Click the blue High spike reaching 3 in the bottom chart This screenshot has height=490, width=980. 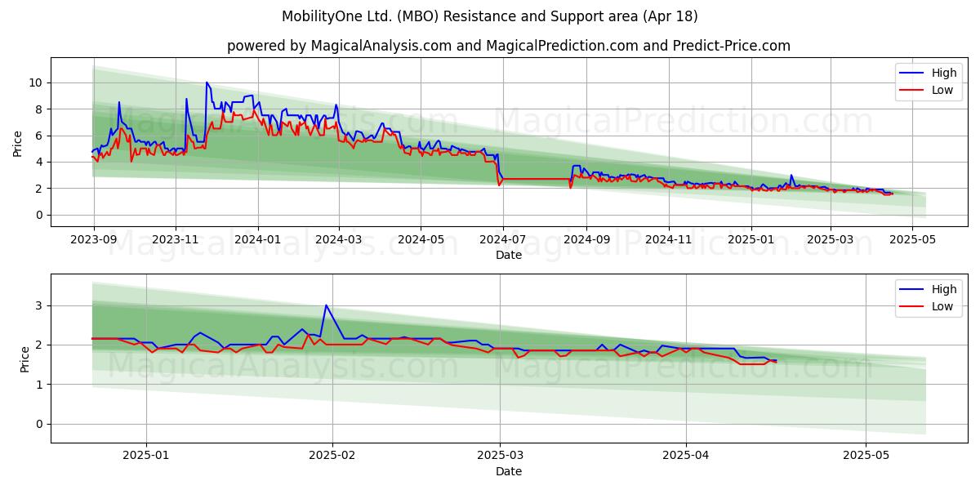326,305
